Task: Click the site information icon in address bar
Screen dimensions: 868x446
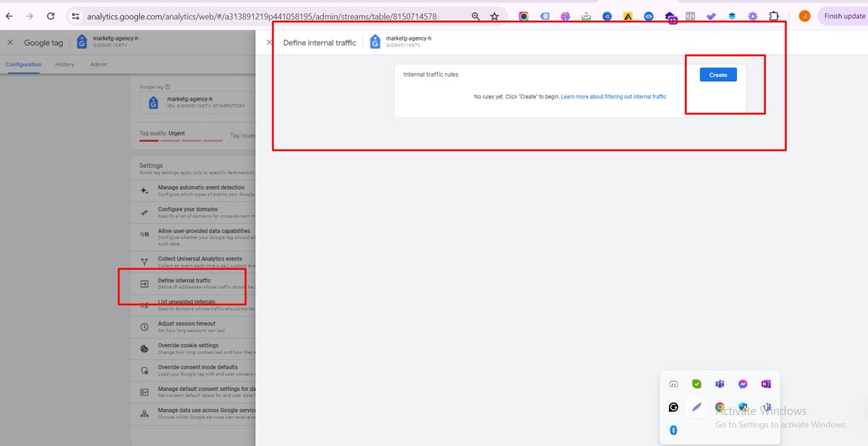Action: click(75, 16)
